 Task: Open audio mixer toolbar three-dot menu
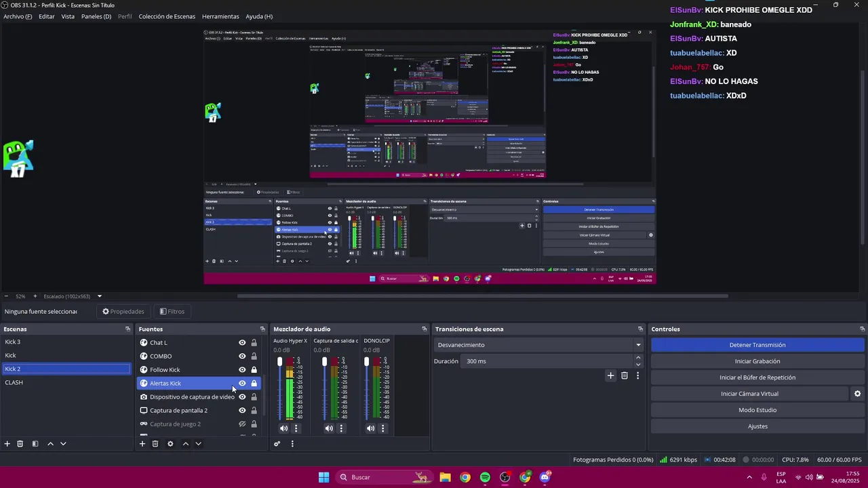coord(292,444)
